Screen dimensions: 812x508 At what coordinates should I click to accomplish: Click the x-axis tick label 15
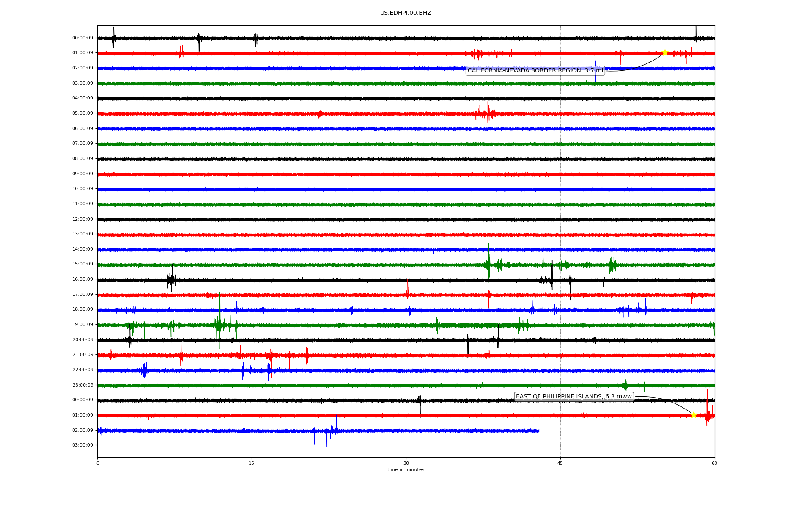coord(252,463)
